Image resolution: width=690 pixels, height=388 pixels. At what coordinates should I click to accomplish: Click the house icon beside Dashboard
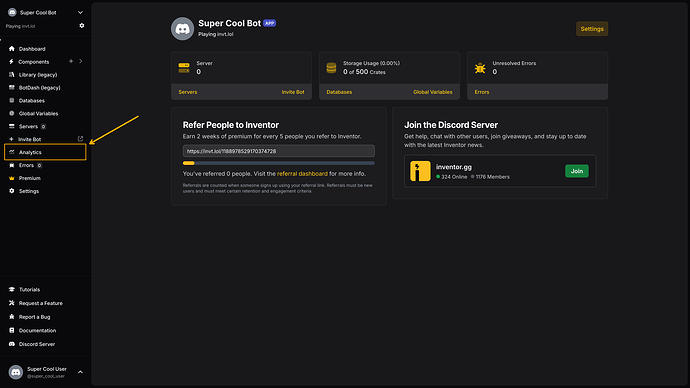[12, 49]
